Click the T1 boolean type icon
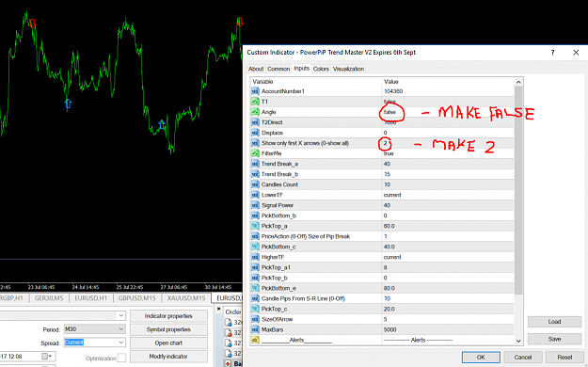The width and height of the screenshot is (588, 367). pos(255,102)
